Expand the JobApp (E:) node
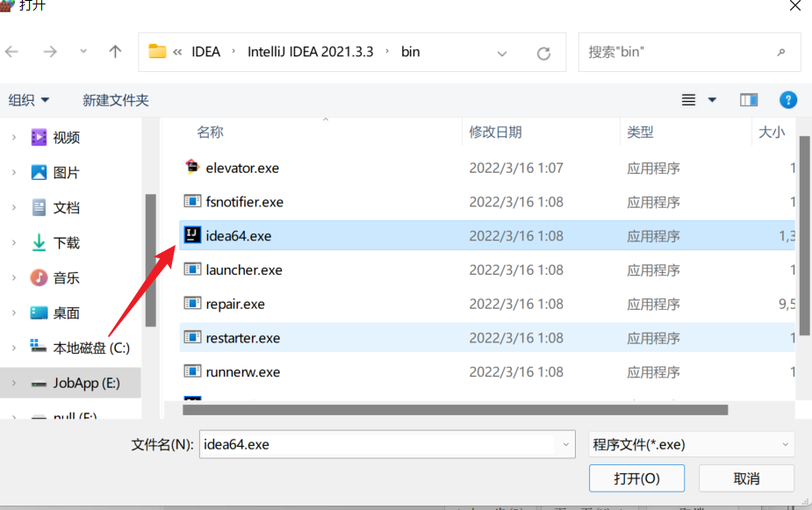Viewport: 812px width, 510px height. [x=13, y=383]
